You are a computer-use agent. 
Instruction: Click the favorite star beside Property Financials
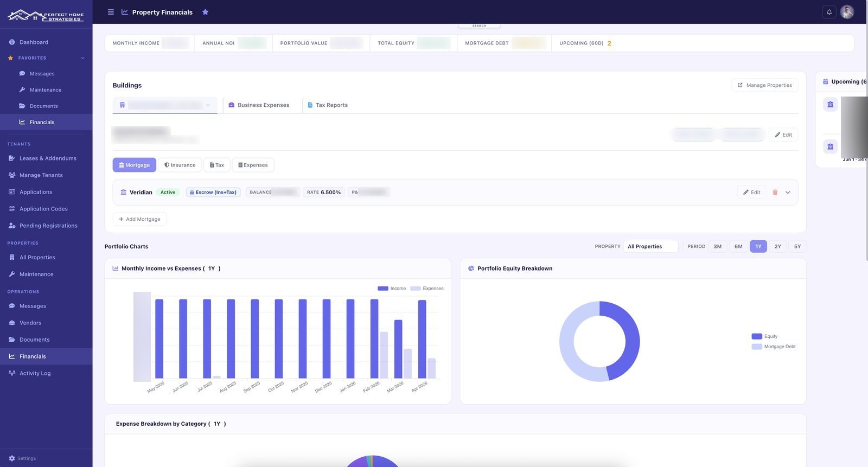205,12
